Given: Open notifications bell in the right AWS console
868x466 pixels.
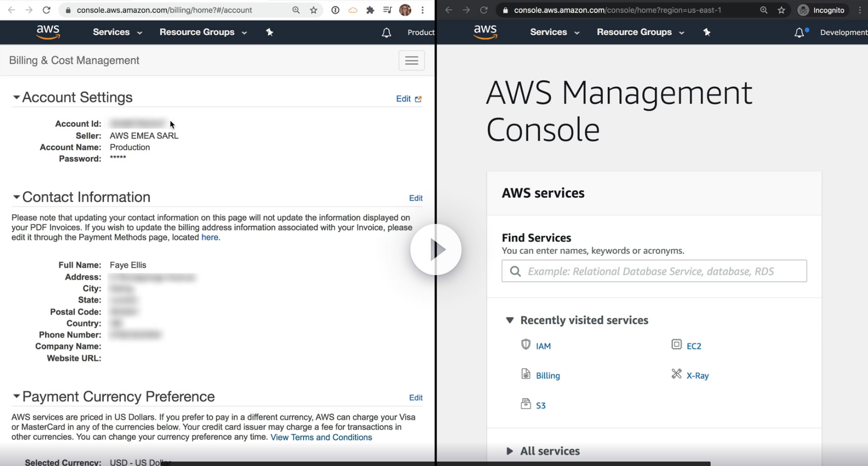Looking at the screenshot, I should coord(799,33).
